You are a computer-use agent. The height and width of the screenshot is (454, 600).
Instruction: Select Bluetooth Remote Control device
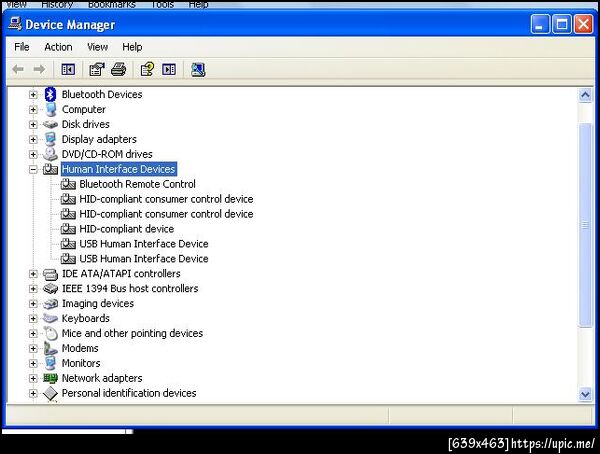[x=137, y=184]
